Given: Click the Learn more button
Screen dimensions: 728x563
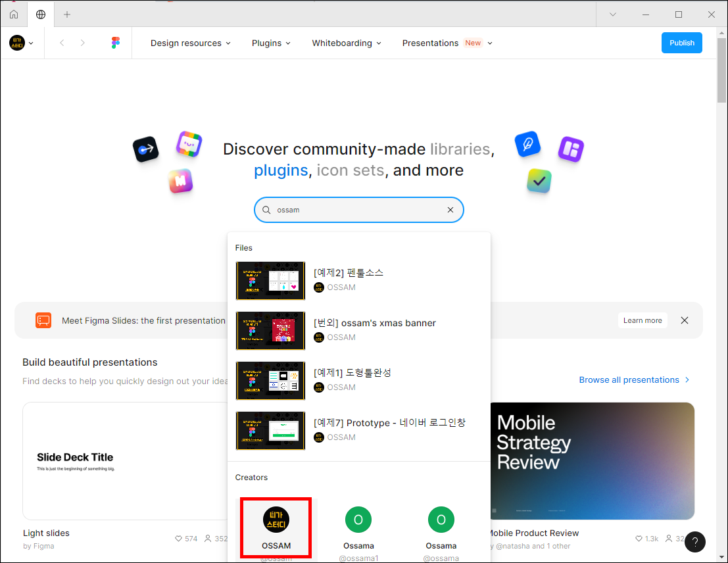Looking at the screenshot, I should click(x=643, y=320).
